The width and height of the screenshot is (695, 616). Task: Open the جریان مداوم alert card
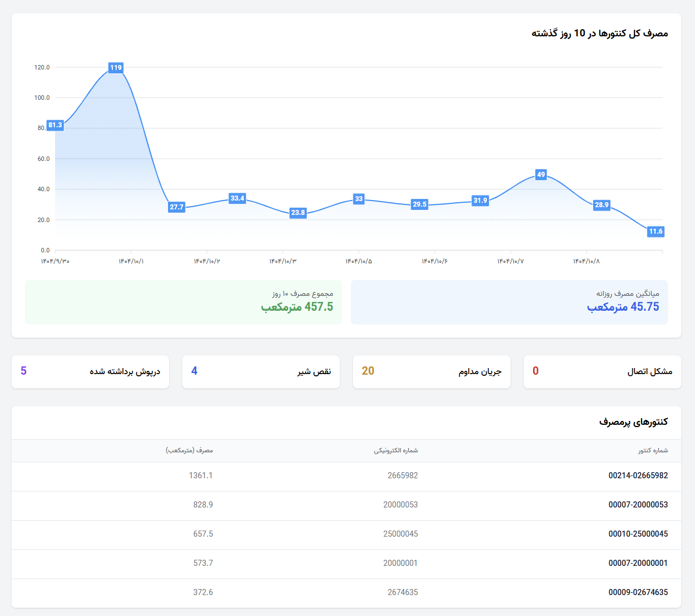coord(431,372)
